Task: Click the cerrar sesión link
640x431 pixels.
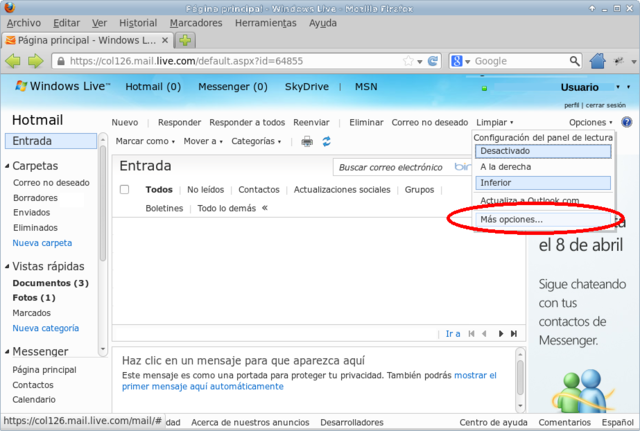Action: 606,105
